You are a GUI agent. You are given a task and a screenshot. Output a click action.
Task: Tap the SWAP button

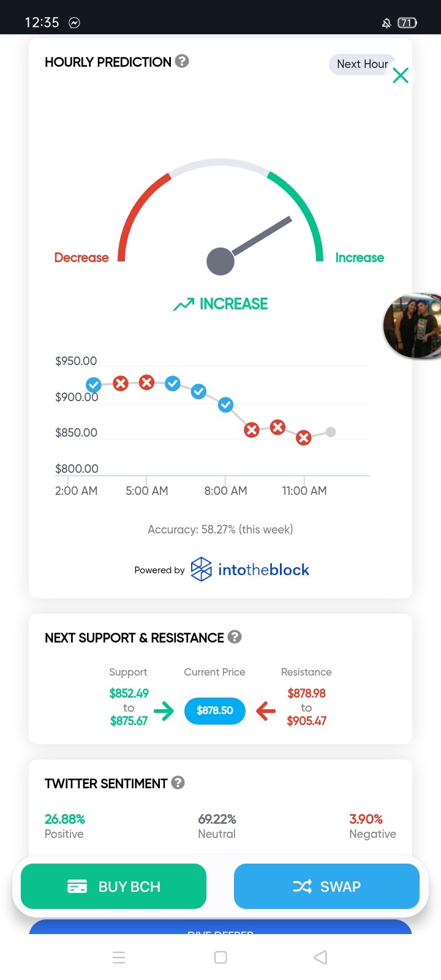(326, 886)
